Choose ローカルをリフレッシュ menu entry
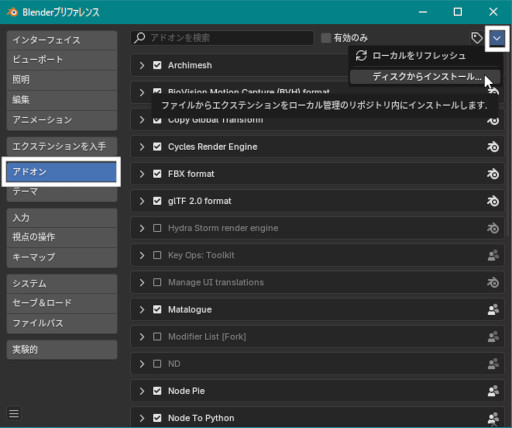 (425, 56)
